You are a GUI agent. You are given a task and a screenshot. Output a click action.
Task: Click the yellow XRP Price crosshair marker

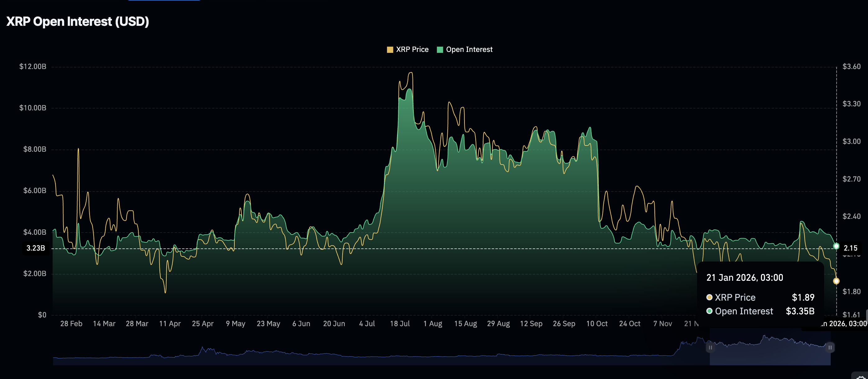point(836,281)
